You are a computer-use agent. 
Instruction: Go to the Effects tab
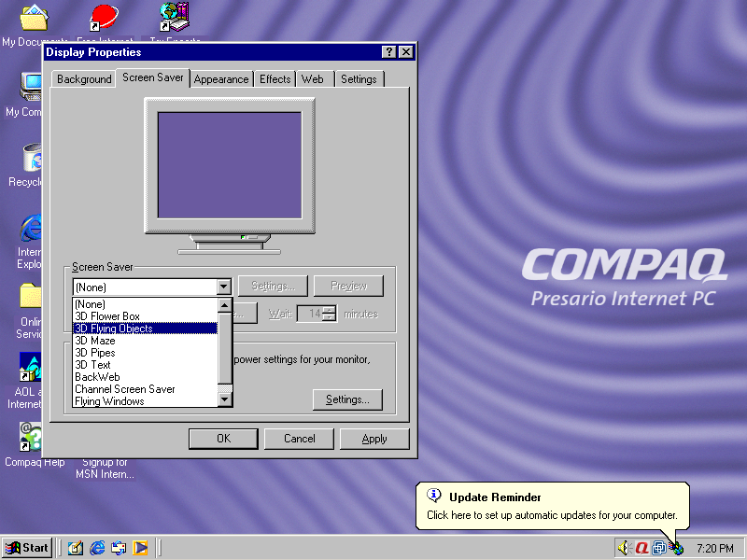[275, 79]
